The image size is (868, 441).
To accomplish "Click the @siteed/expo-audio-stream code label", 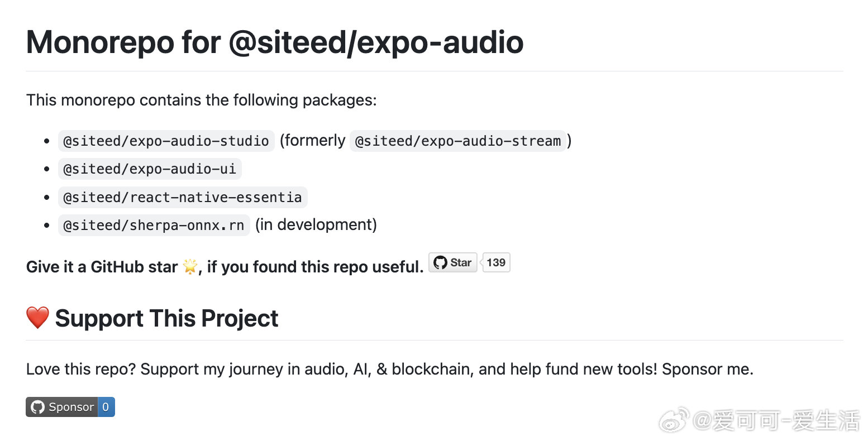I will [x=458, y=141].
